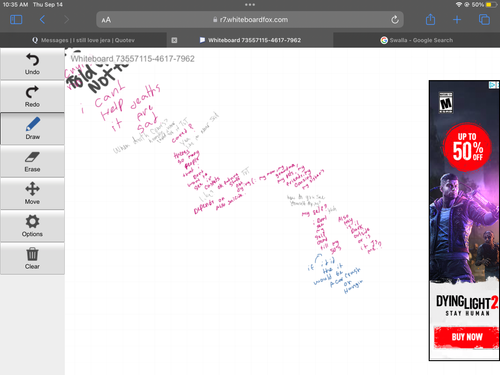The height and width of the screenshot is (375, 500).
Task: Tap the 10:35 AM clock
Action: pyautogui.click(x=15, y=5)
